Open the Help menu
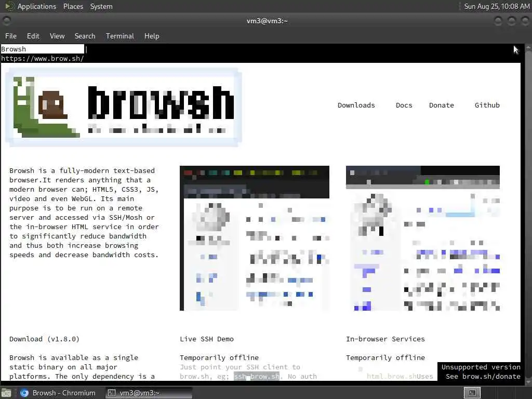This screenshot has height=399, width=532. pyautogui.click(x=152, y=36)
